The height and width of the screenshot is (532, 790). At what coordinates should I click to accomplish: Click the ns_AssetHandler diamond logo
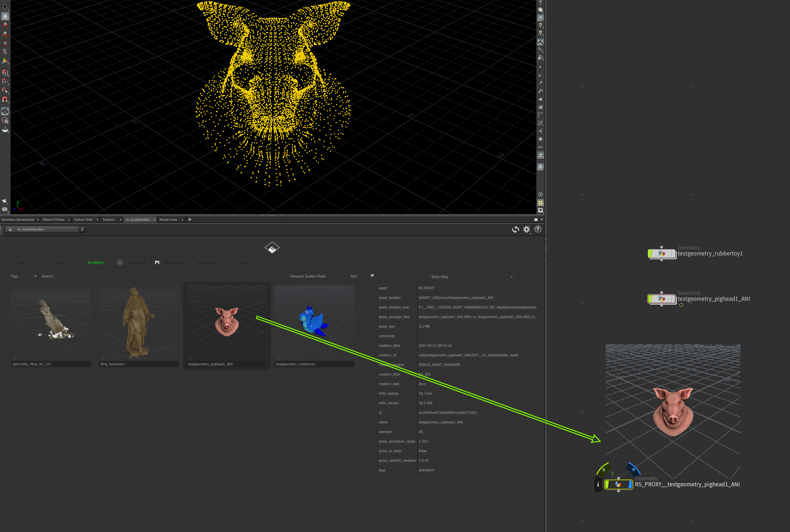pyautogui.click(x=272, y=248)
